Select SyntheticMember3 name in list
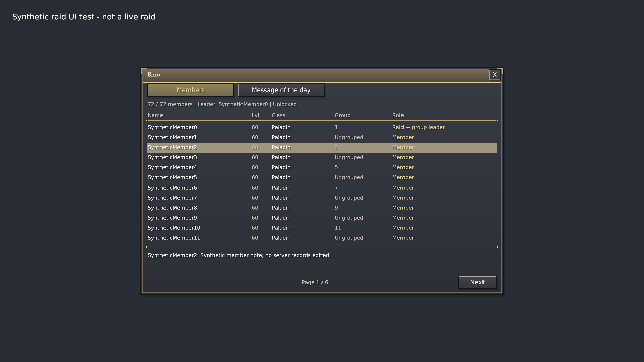This screenshot has height=362, width=644. pyautogui.click(x=173, y=157)
